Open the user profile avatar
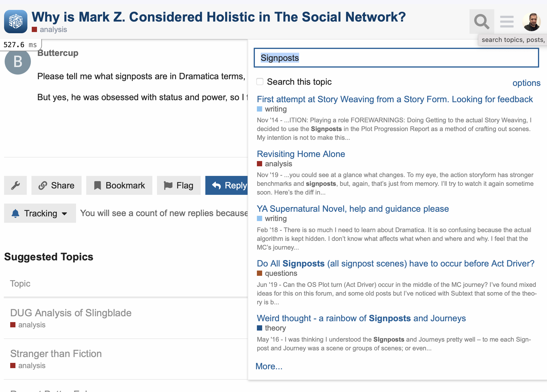This screenshot has height=392, width=547. tap(532, 22)
